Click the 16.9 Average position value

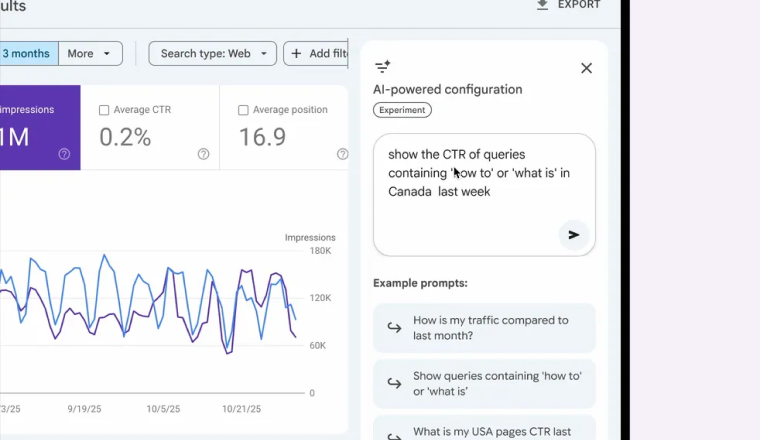point(262,137)
